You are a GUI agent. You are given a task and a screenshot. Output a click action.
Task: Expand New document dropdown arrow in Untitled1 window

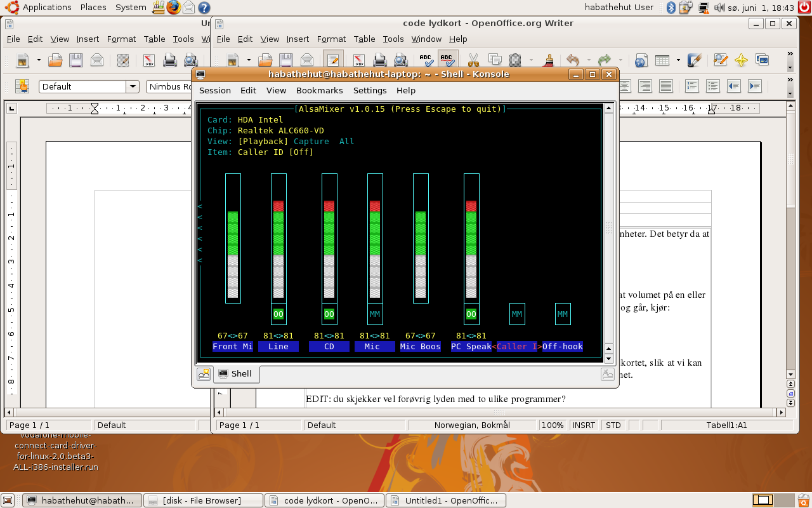pos(39,60)
